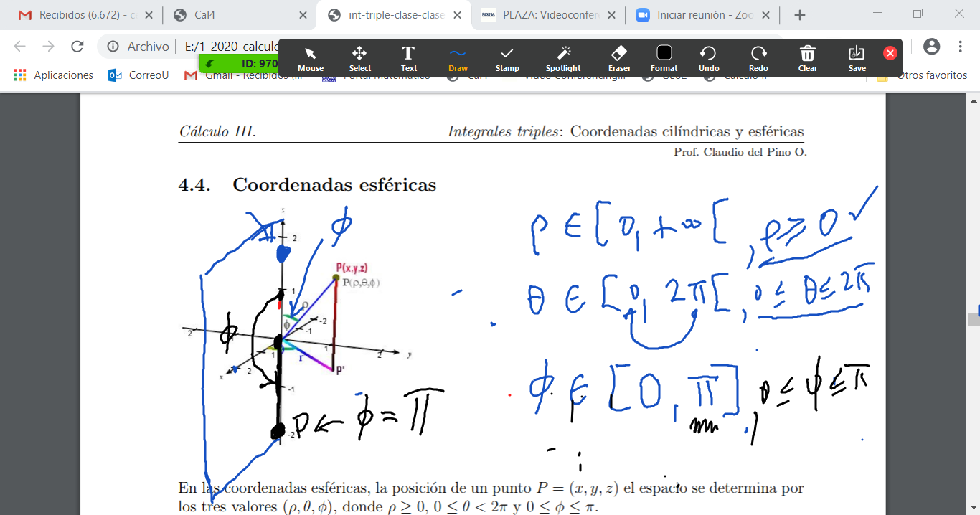
Task: Close the PLAZA tab
Action: coord(610,15)
